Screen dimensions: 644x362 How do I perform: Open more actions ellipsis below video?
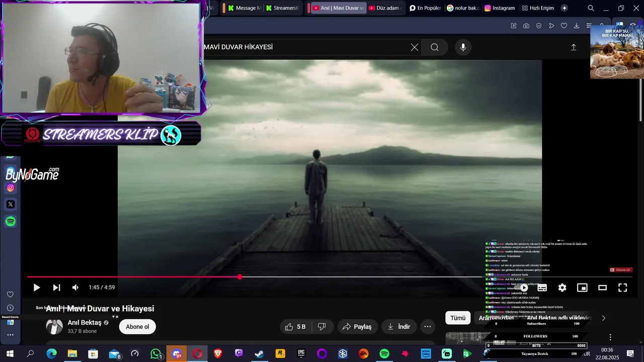[428, 327]
